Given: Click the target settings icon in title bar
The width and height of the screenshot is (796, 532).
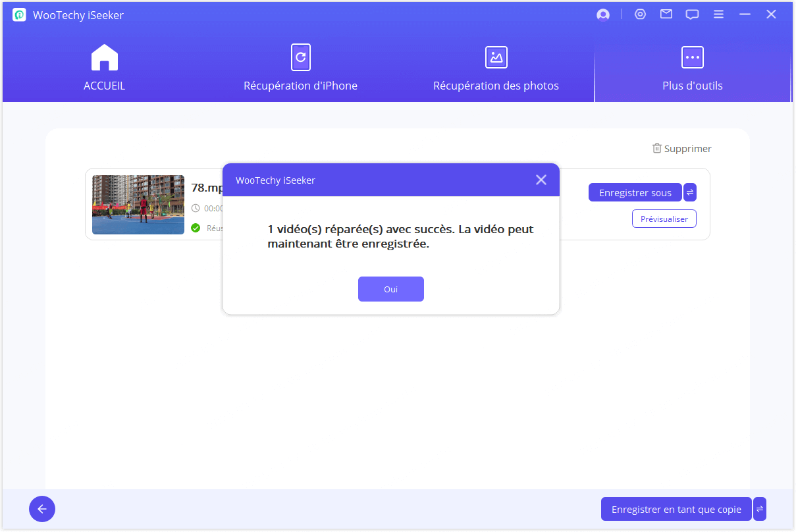Looking at the screenshot, I should tap(640, 14).
